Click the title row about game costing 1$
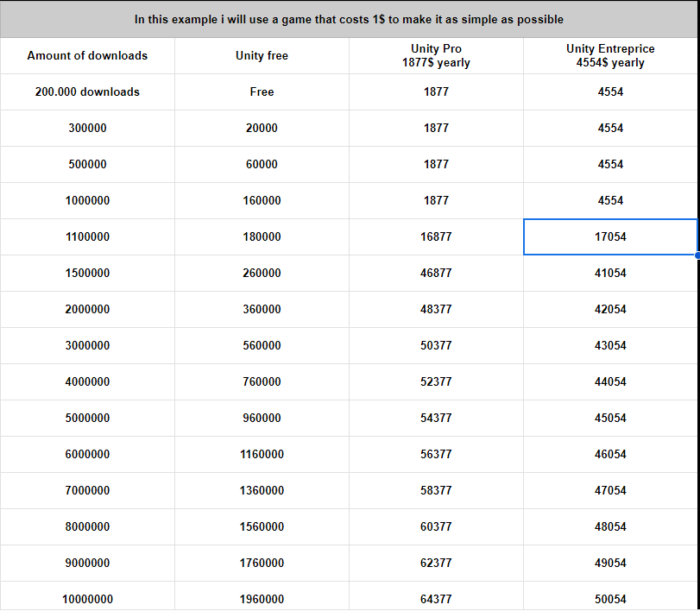 [x=350, y=19]
